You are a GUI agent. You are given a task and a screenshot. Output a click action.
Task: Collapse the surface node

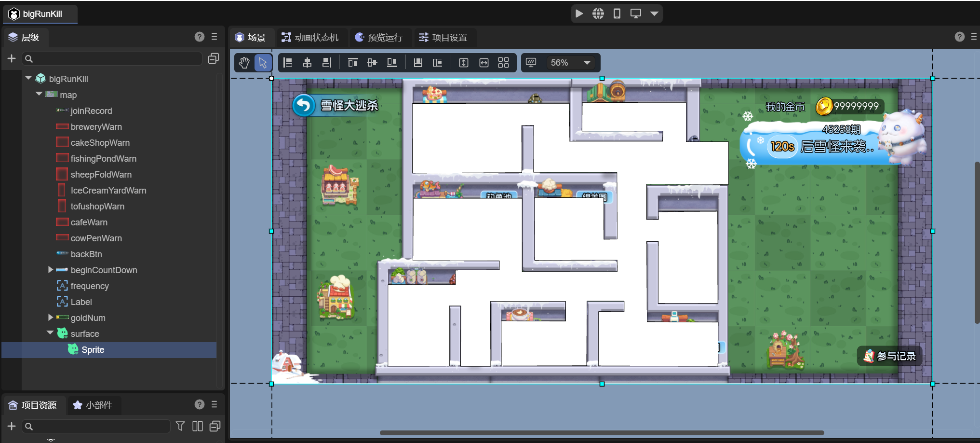[50, 333]
